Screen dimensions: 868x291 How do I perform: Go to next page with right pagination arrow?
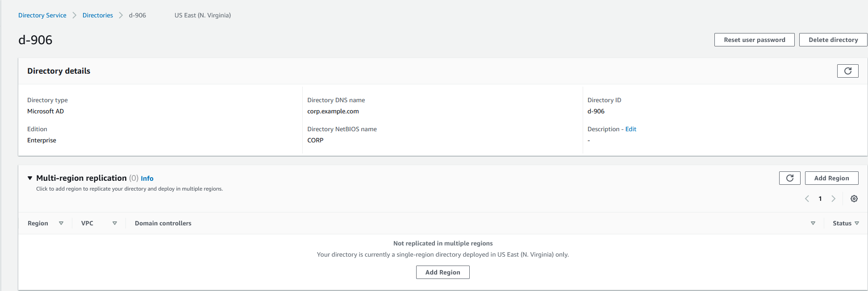833,199
